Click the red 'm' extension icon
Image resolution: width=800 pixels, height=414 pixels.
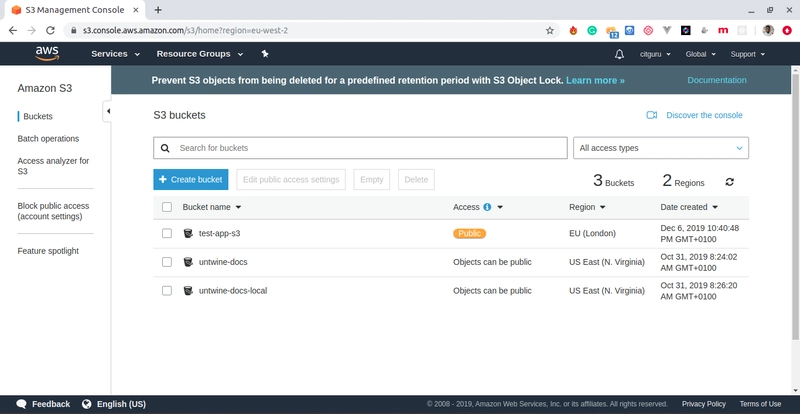tap(723, 31)
